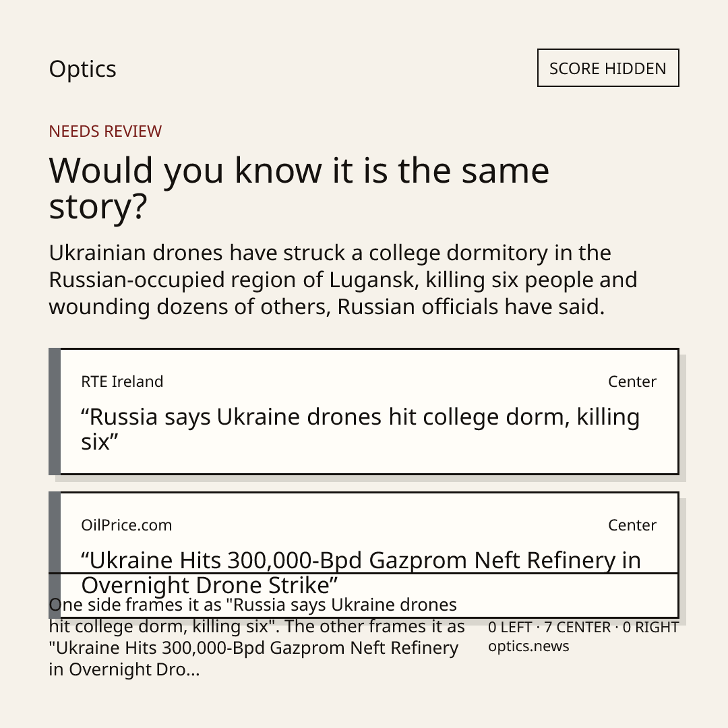Click the SCORE HIDDEN button
728x728 pixels.
[x=608, y=68]
